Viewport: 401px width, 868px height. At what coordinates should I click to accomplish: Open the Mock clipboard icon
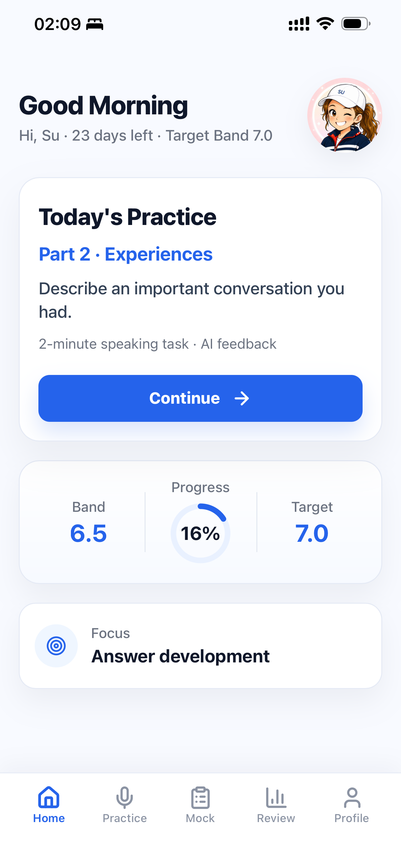click(200, 798)
